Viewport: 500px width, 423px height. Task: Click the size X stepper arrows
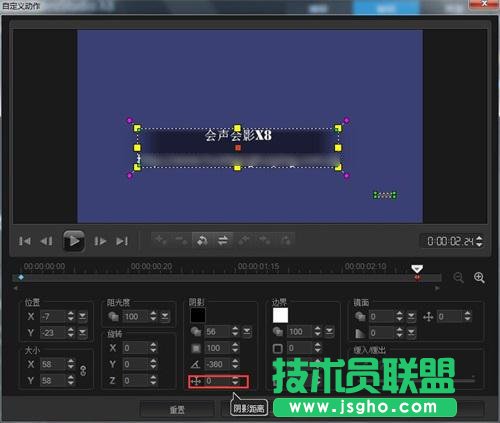coord(71,364)
